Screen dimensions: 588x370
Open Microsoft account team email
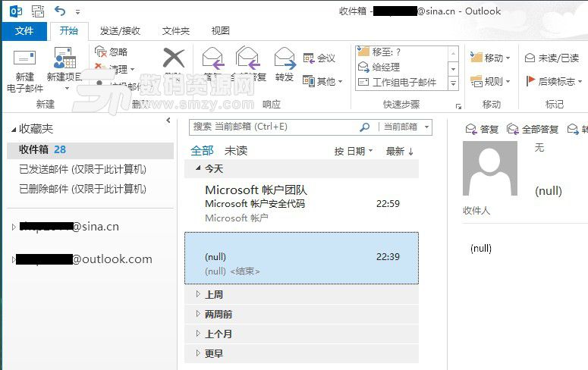[x=301, y=203]
